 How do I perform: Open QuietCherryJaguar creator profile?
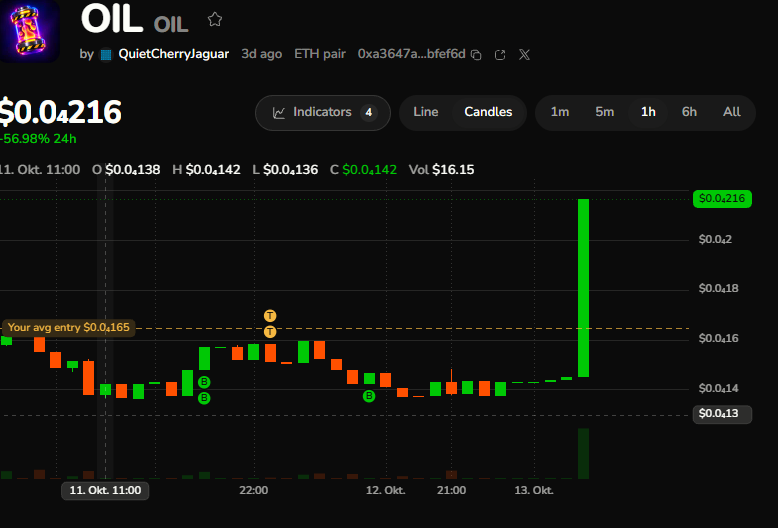[x=174, y=54]
